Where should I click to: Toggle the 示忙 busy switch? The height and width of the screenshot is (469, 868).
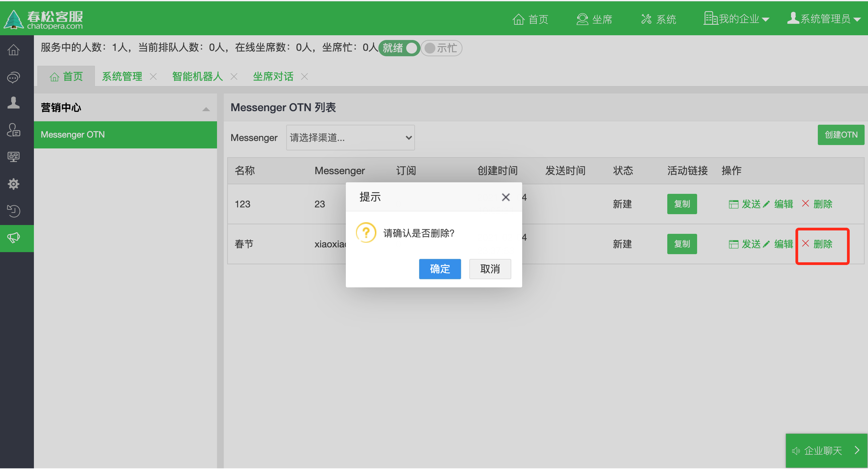click(x=441, y=48)
